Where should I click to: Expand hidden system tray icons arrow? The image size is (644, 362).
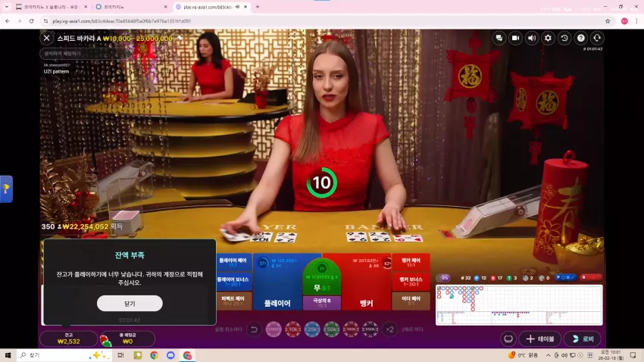(x=548, y=355)
